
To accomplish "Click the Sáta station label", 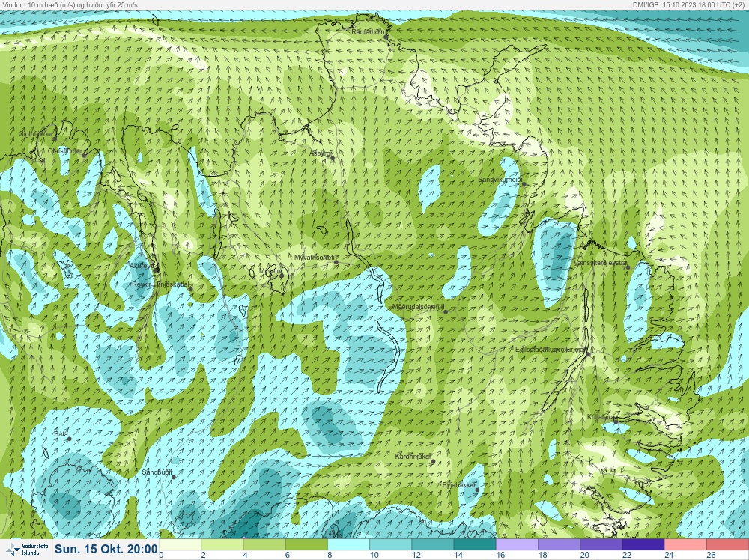I will (x=61, y=434).
